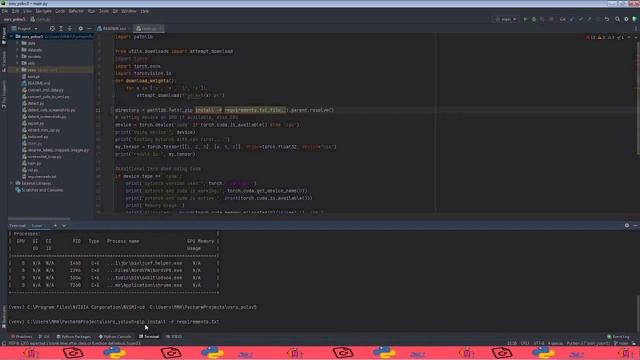Viewport: 640px width, 360px height.
Task: Toggle the Bookmarks side tool button
Action: click(4, 317)
